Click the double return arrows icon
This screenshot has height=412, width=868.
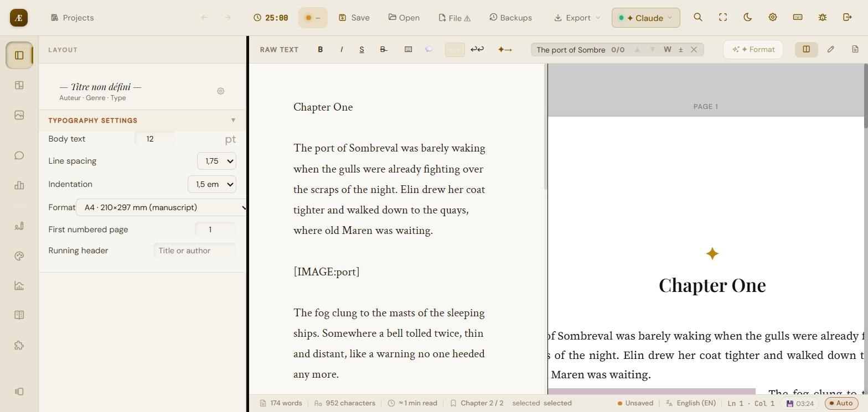click(477, 50)
